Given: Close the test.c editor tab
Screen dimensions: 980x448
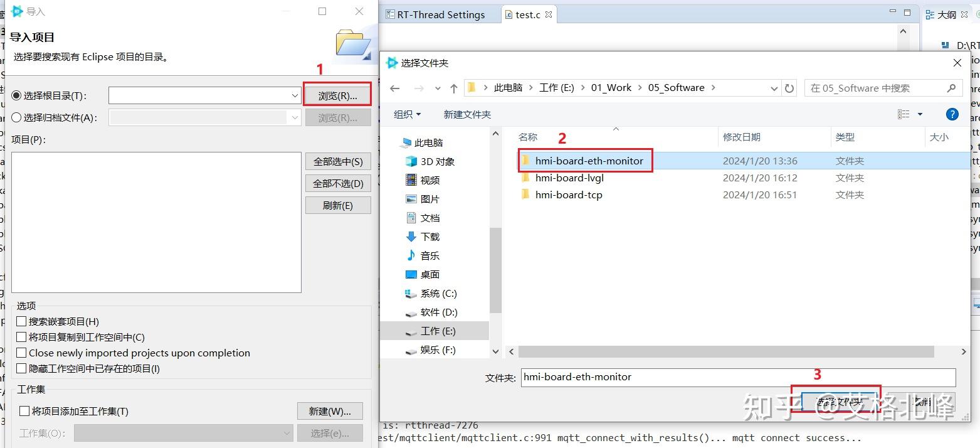Looking at the screenshot, I should pyautogui.click(x=549, y=14).
